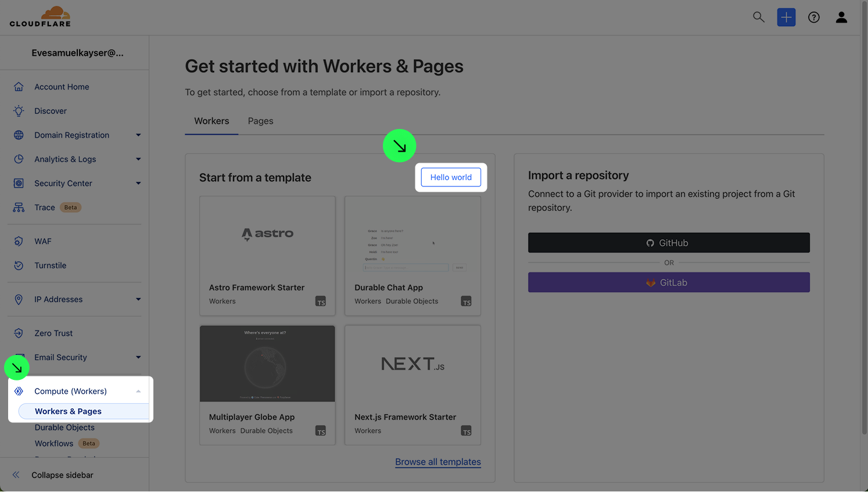Click Durable Objects tag on Durable Chat App

point(412,301)
